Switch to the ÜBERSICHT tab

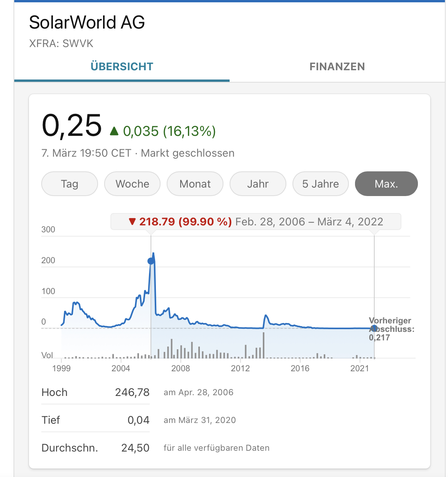click(122, 67)
